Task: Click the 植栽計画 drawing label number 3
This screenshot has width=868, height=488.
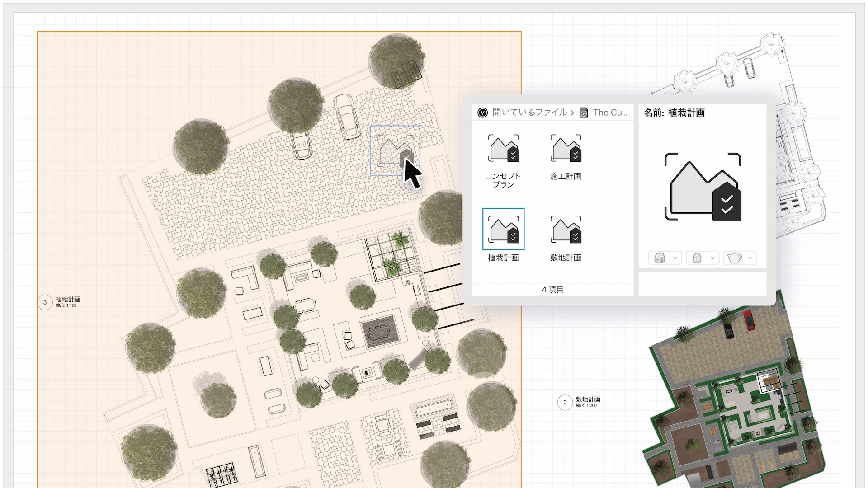Action: point(45,302)
